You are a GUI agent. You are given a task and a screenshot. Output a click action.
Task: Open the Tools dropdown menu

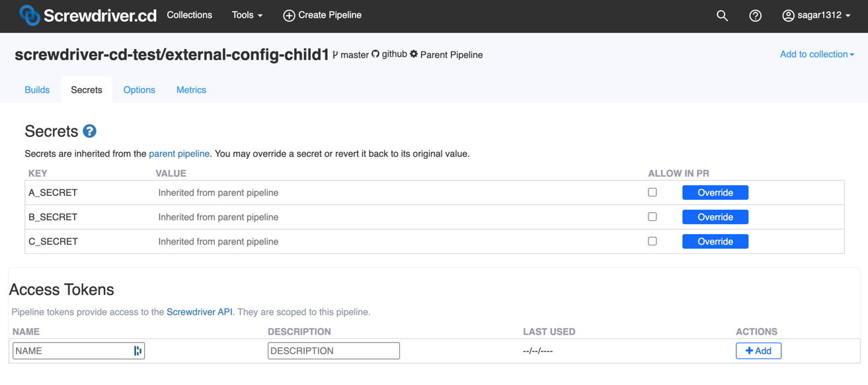(247, 15)
